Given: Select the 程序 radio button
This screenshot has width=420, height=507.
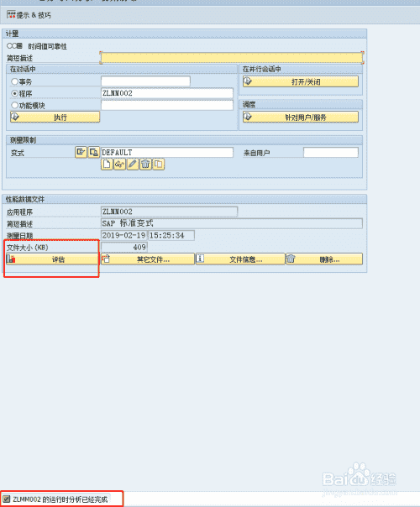Looking at the screenshot, I should tap(14, 93).
